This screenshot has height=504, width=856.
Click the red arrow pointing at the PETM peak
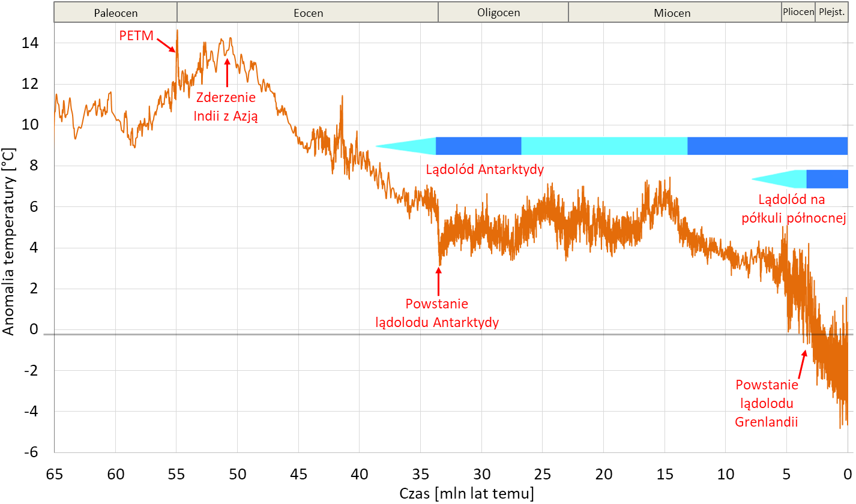point(166,46)
